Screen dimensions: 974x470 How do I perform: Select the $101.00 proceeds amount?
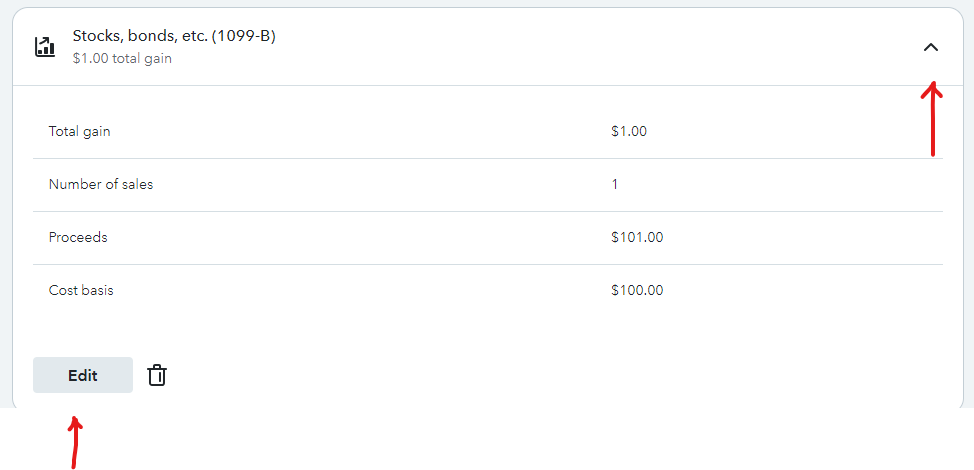point(636,237)
